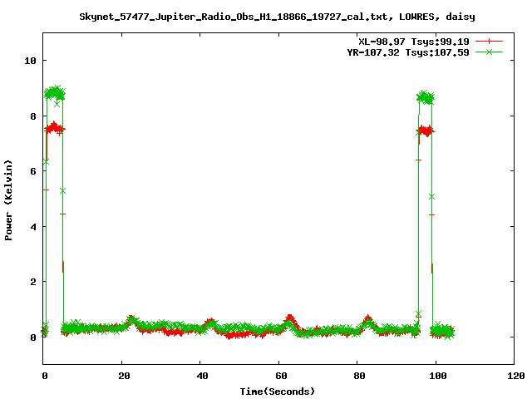The height and width of the screenshot is (399, 532).
Task: Select the XL-98.97 Tsys:99.19 legend label
Action: 414,42
